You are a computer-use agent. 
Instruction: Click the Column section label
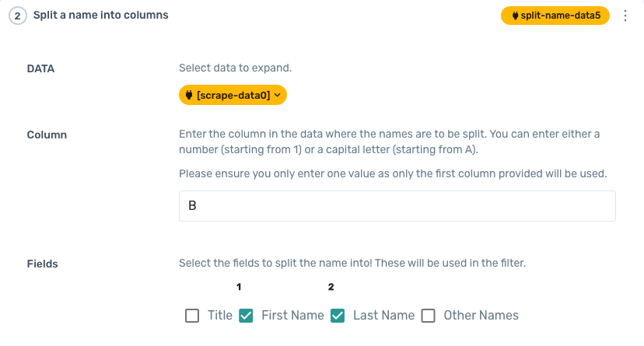[47, 135]
